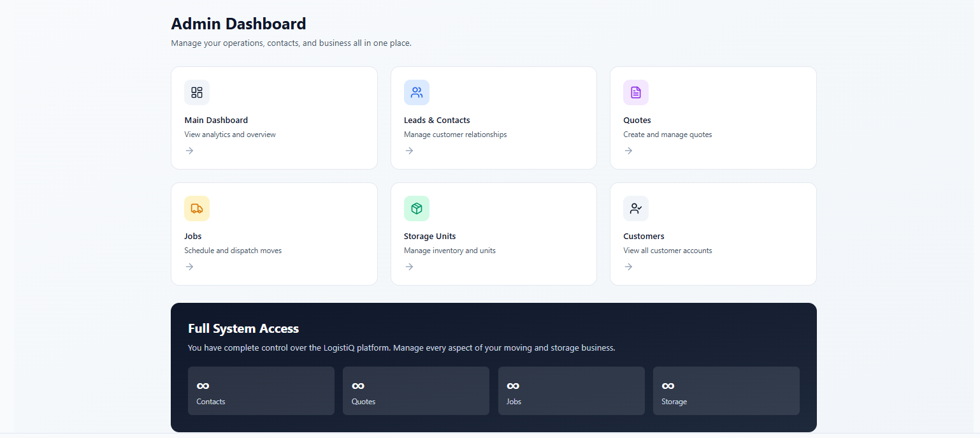This screenshot has height=438, width=980.
Task: Click the Customers user-check icon
Action: [636, 208]
